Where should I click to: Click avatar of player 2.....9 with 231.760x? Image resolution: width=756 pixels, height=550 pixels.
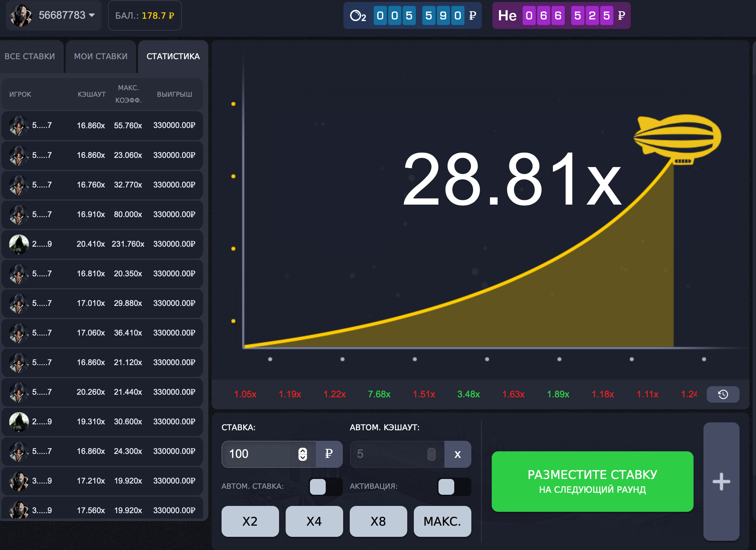pos(19,244)
